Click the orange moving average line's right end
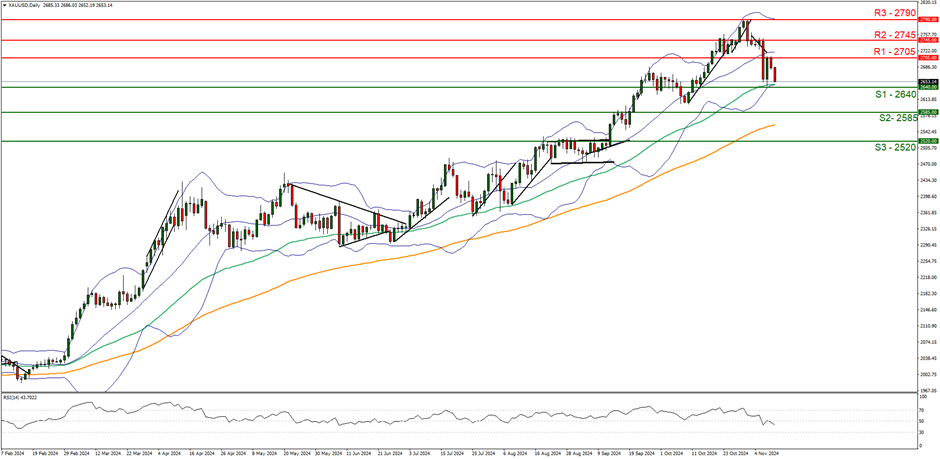Screen dimensions: 940x459 coord(773,125)
